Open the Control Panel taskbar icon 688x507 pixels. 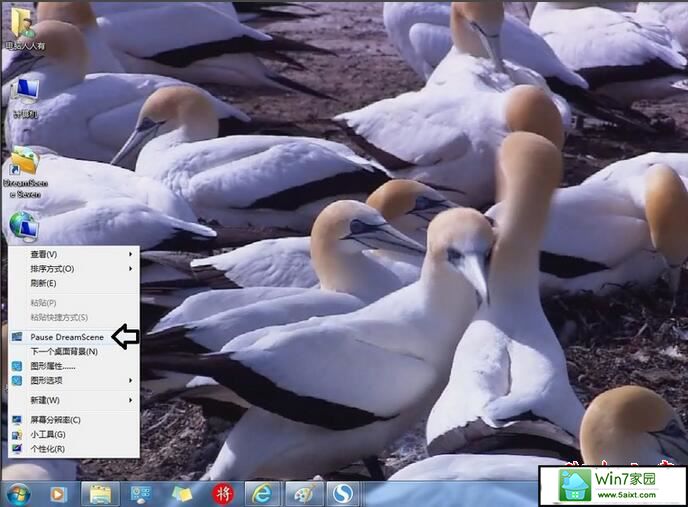click(141, 494)
